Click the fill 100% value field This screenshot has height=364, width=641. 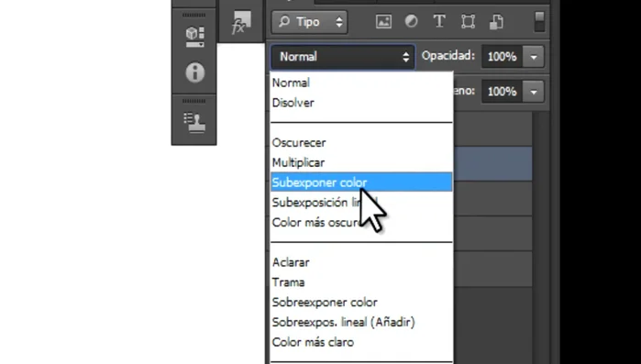point(502,92)
